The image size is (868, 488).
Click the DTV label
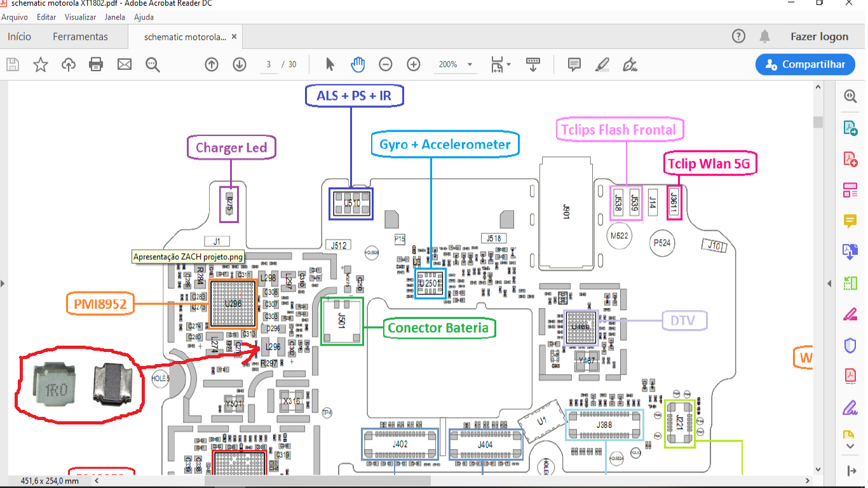tap(683, 320)
